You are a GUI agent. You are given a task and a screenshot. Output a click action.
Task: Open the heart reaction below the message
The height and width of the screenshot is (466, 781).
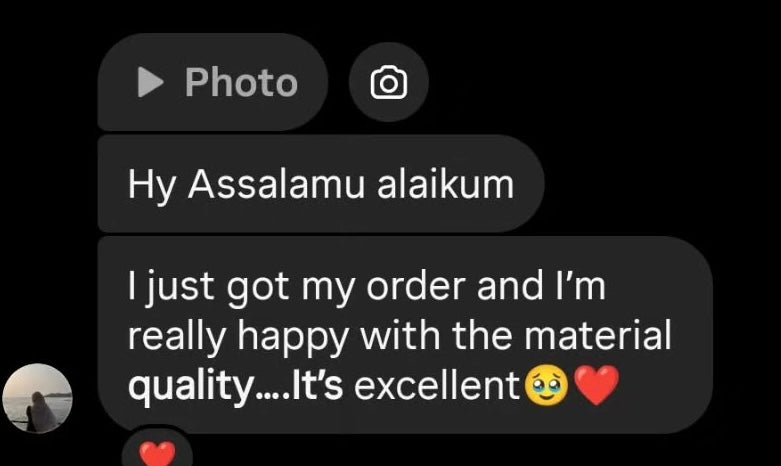pyautogui.click(x=157, y=451)
